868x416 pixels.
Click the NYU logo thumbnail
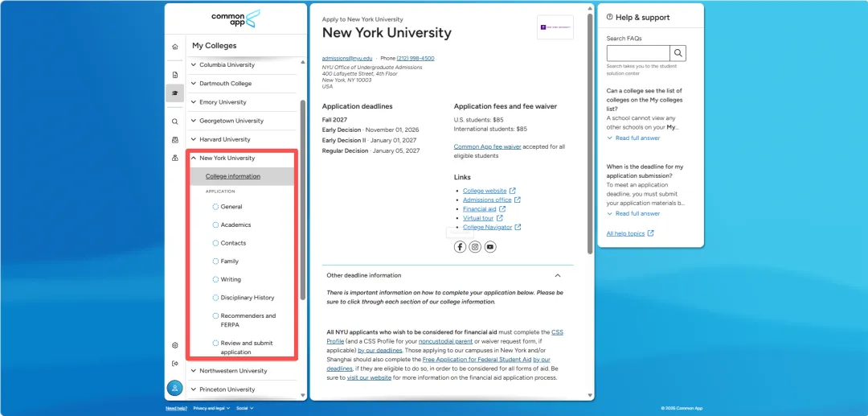(555, 27)
